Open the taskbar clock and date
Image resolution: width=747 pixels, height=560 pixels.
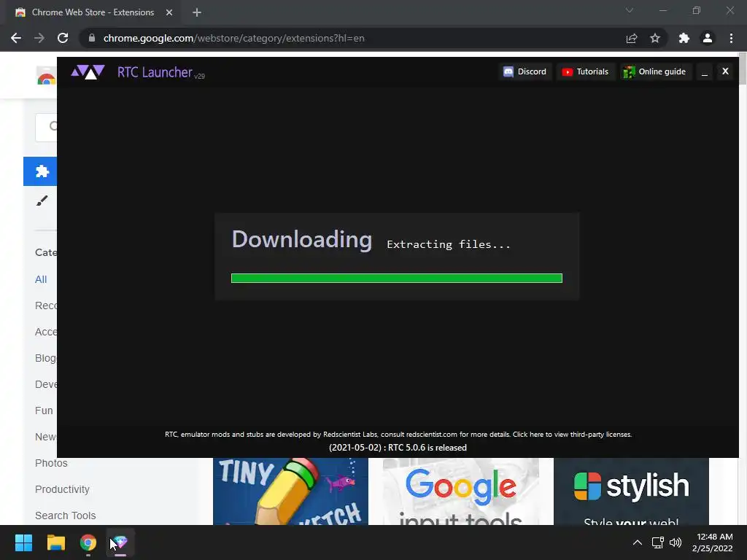(x=712, y=542)
